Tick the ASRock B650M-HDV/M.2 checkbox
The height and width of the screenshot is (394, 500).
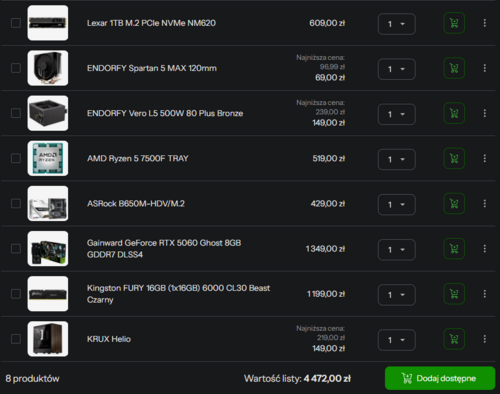(16, 203)
